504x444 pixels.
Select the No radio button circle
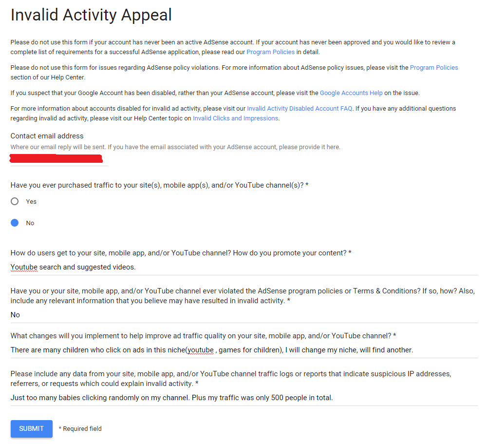[x=15, y=223]
